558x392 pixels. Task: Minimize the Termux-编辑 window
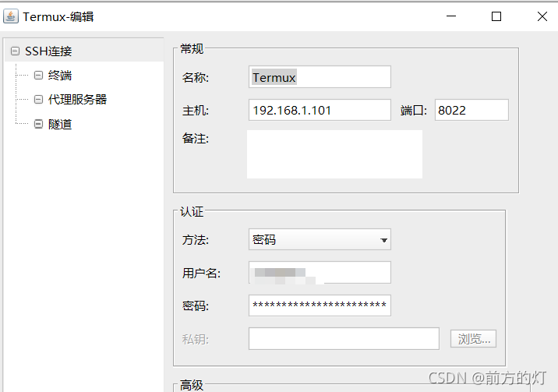pyautogui.click(x=451, y=16)
